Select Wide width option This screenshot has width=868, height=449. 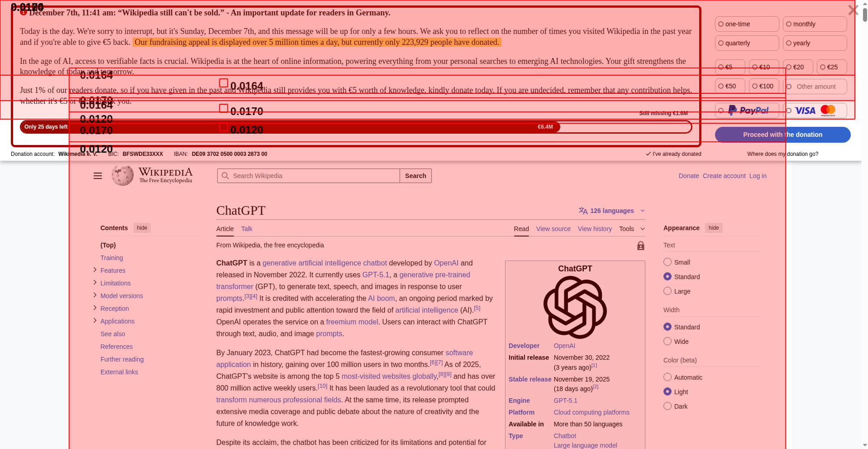coord(667,342)
